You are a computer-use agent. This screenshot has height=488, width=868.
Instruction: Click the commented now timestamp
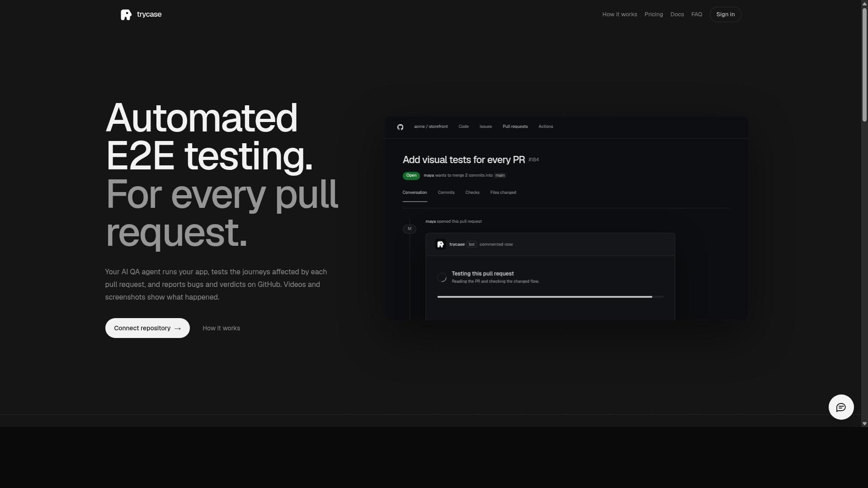tap(496, 244)
